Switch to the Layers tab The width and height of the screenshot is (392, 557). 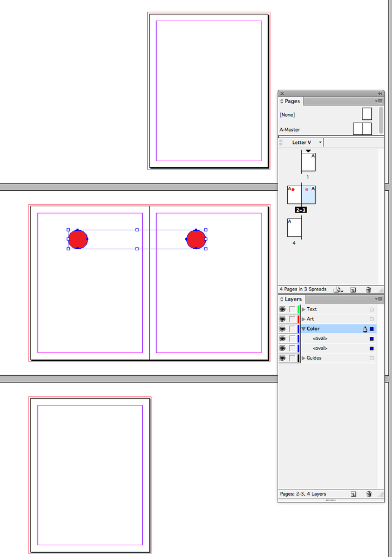293,299
